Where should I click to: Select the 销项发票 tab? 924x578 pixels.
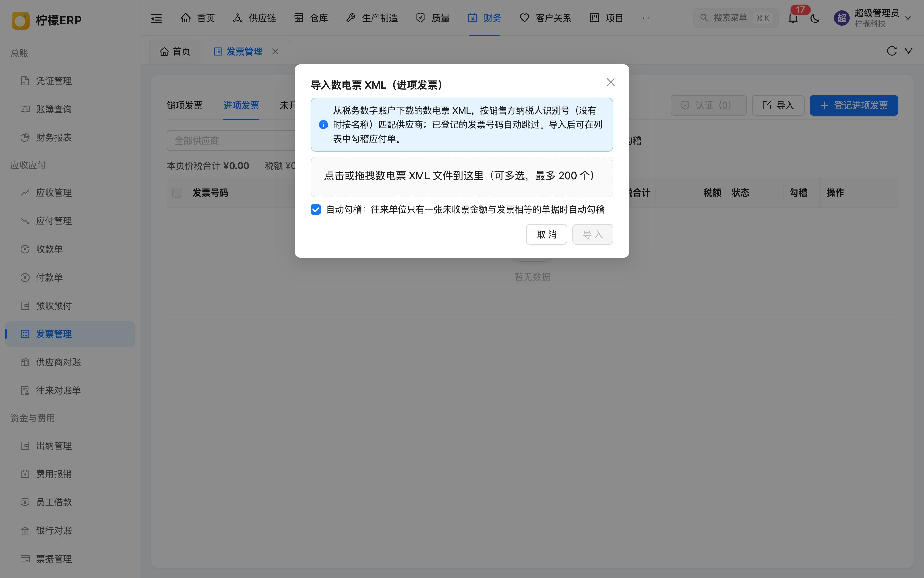(x=185, y=106)
